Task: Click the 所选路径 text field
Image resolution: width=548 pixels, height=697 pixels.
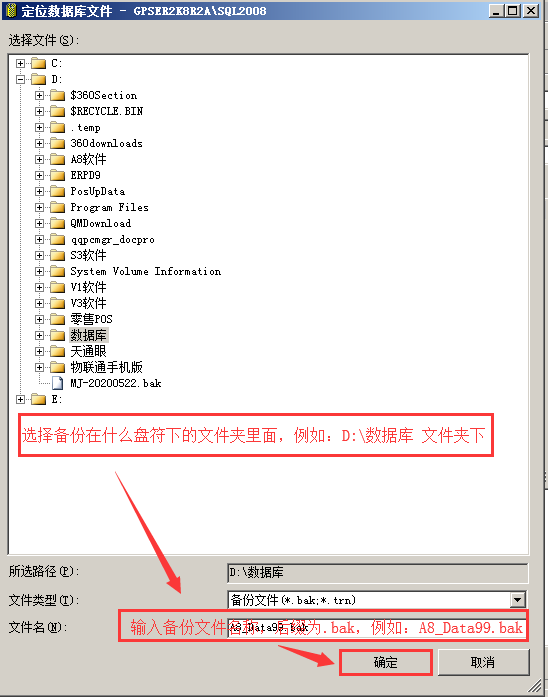Action: (377, 573)
